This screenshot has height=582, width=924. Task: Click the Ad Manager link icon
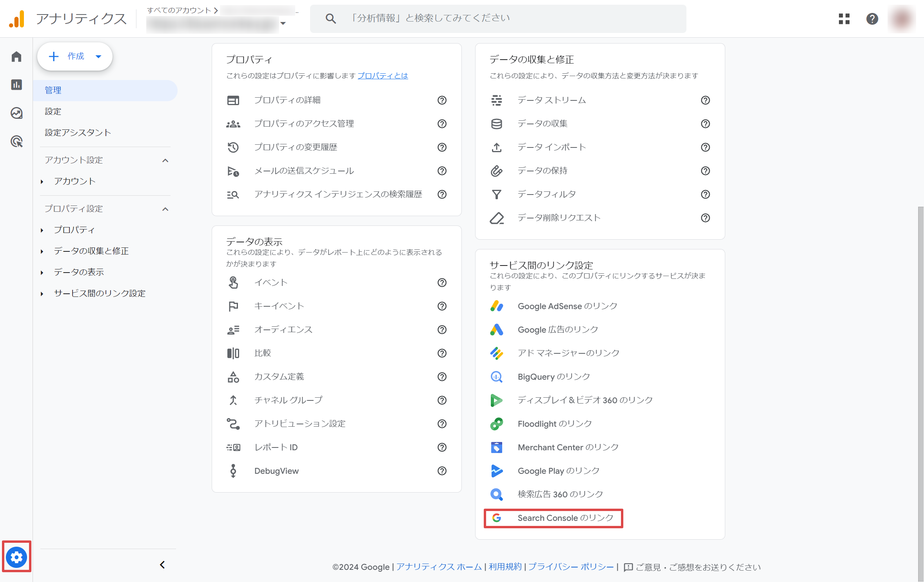pyautogui.click(x=497, y=353)
